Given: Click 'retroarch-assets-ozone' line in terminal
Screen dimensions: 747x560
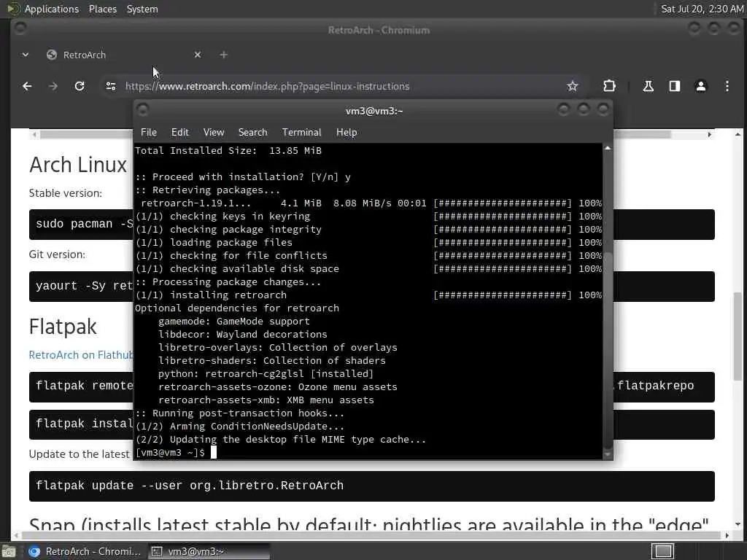Looking at the screenshot, I should tap(278, 387).
